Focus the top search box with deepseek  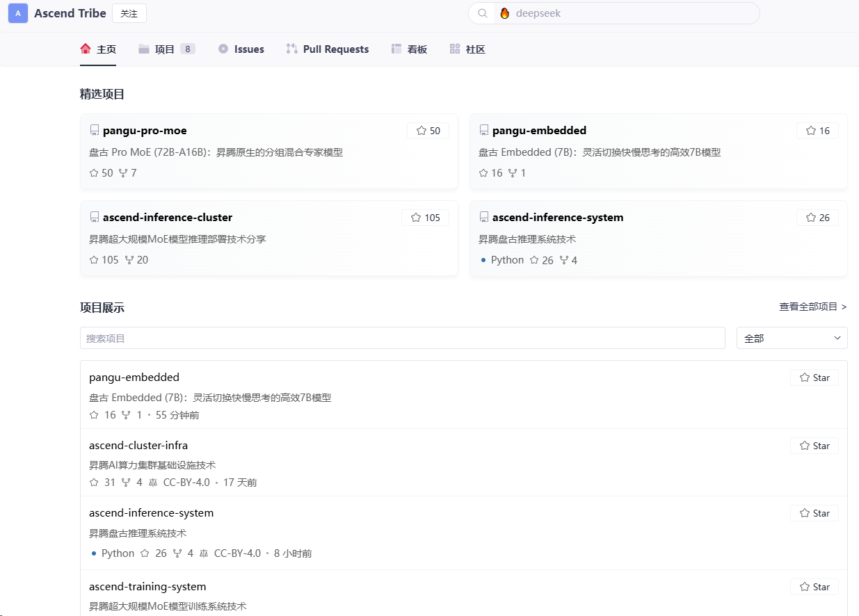click(x=614, y=13)
